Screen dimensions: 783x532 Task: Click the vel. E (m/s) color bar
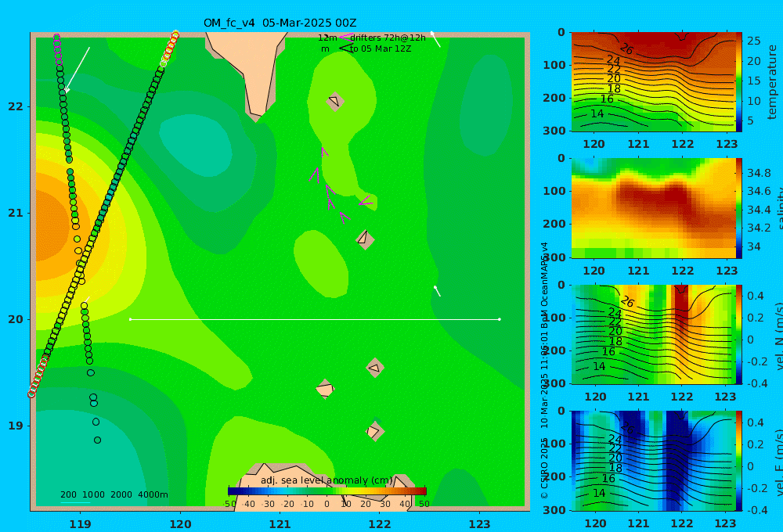(x=739, y=461)
